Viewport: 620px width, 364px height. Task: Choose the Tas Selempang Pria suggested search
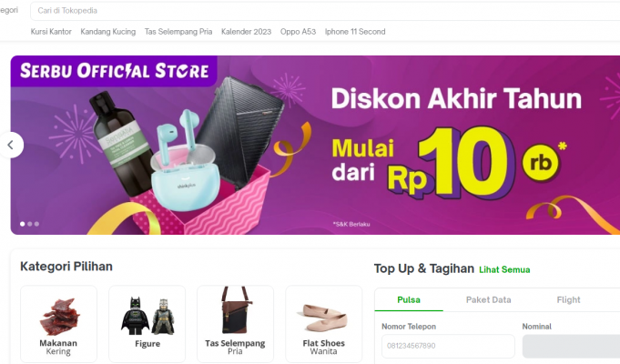click(x=178, y=32)
